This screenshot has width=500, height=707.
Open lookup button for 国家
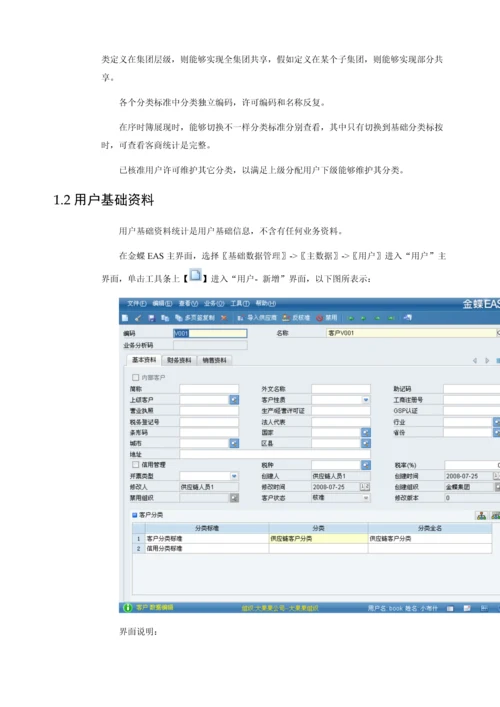[x=366, y=432]
